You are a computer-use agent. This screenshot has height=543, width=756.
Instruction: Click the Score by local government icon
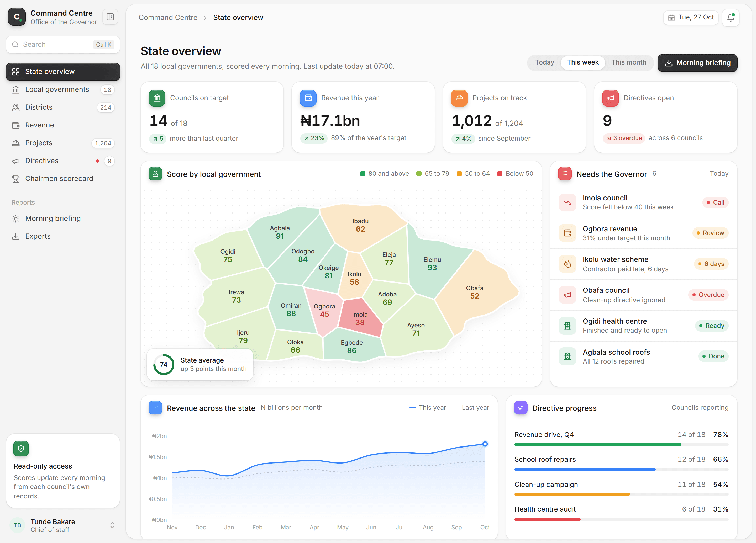[x=155, y=174]
